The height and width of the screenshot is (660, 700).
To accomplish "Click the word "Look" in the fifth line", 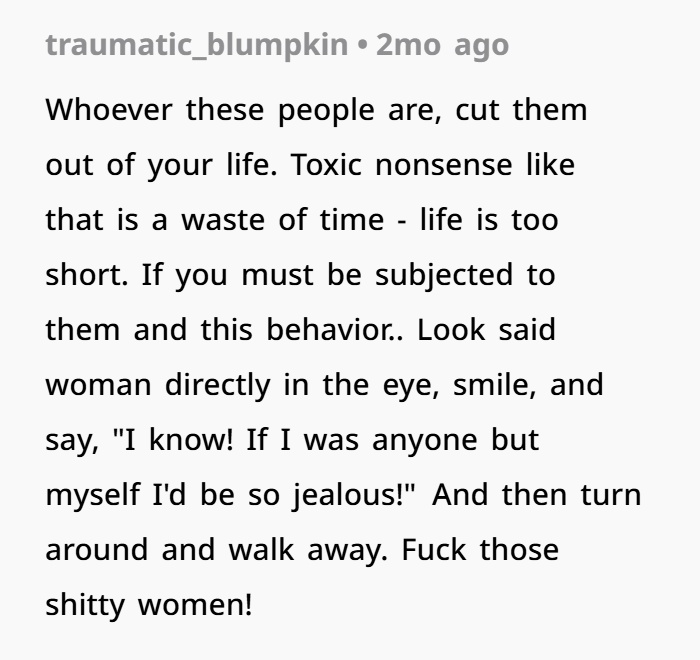I will [x=451, y=330].
